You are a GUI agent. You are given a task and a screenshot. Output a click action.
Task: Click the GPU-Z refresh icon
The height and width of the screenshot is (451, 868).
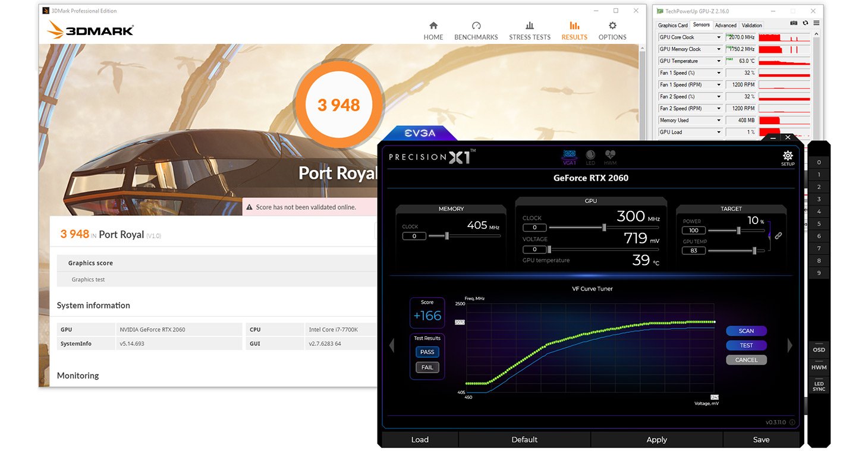click(805, 23)
